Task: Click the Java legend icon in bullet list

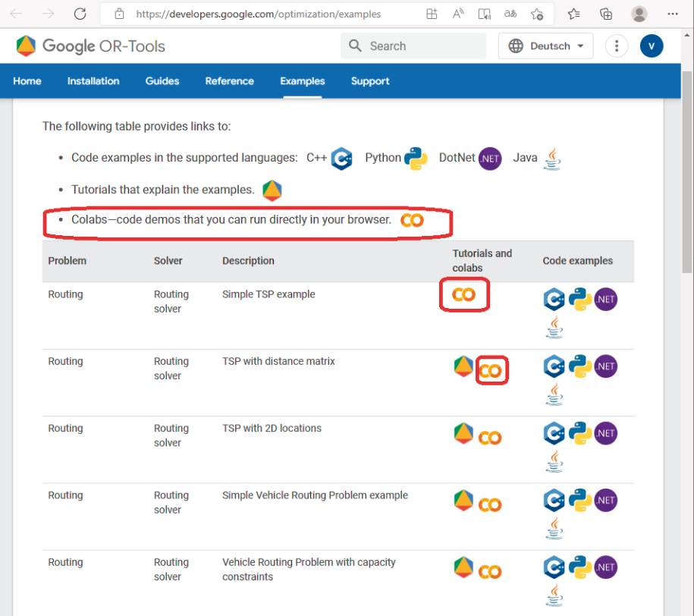Action: click(x=552, y=159)
